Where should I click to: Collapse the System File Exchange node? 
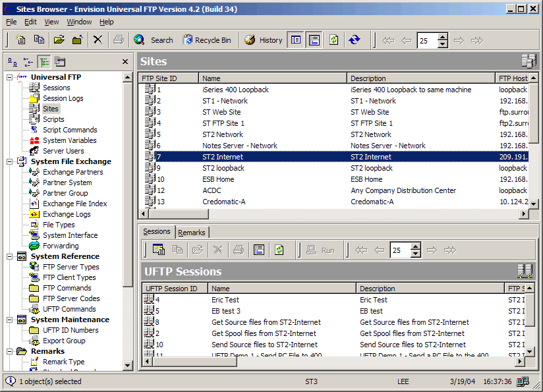tap(10, 161)
